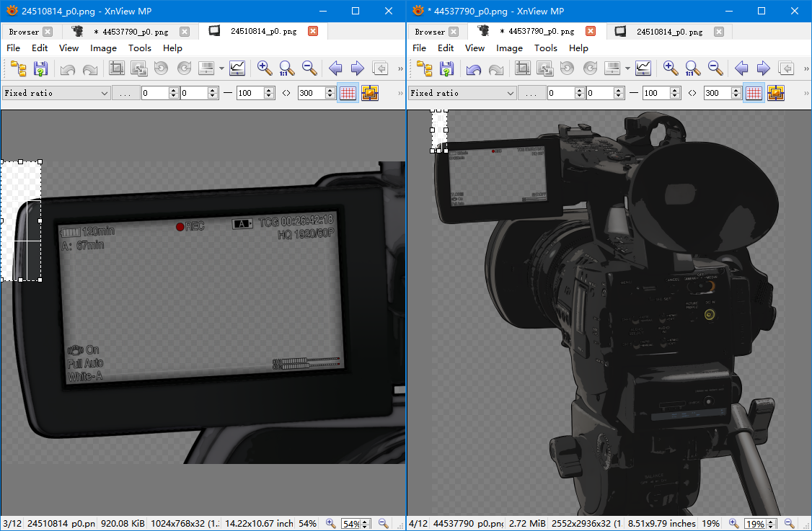Click Zoom in magnifier in left window toolbar

(x=265, y=68)
